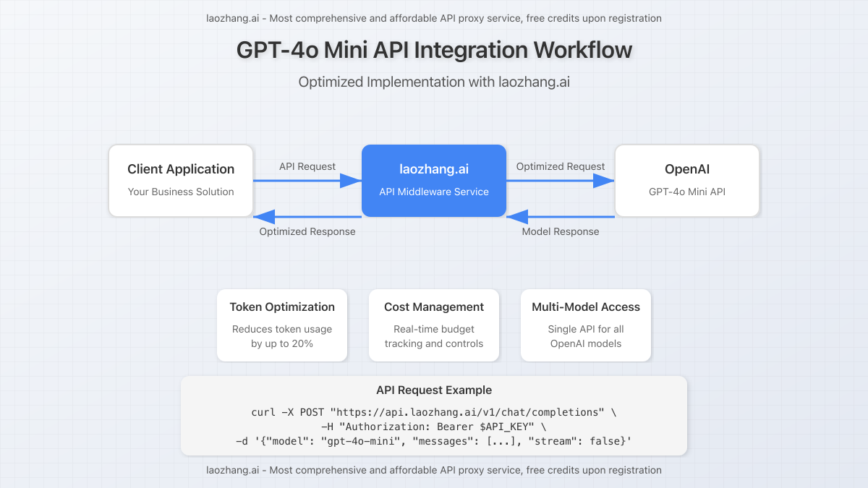This screenshot has height=488, width=868.
Task: Select the blue laozhang.ai middleware box
Action: tap(434, 181)
